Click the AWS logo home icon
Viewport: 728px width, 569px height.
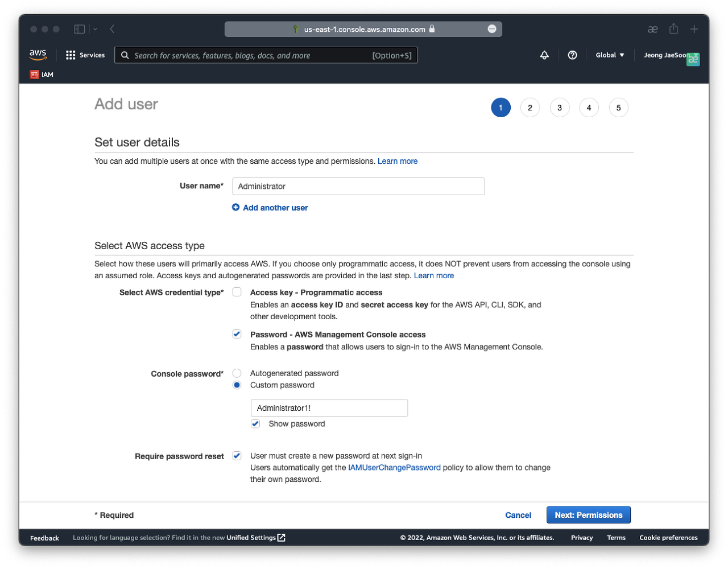(x=38, y=55)
